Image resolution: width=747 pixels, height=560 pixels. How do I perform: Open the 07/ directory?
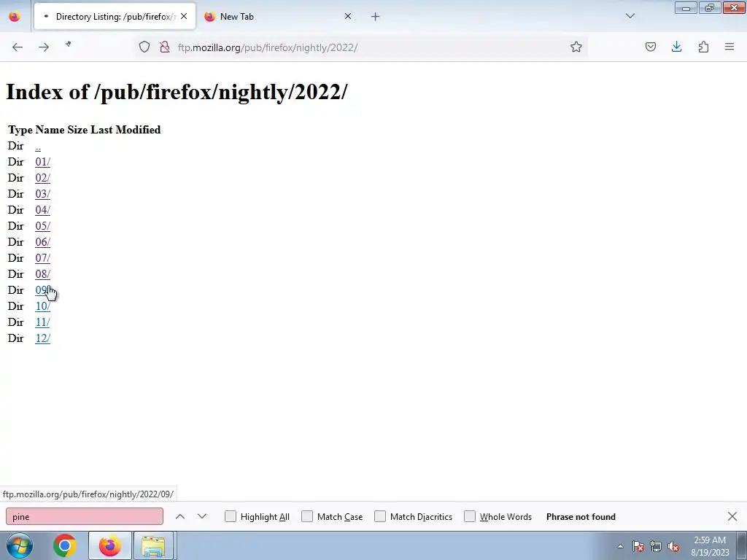[42, 258]
